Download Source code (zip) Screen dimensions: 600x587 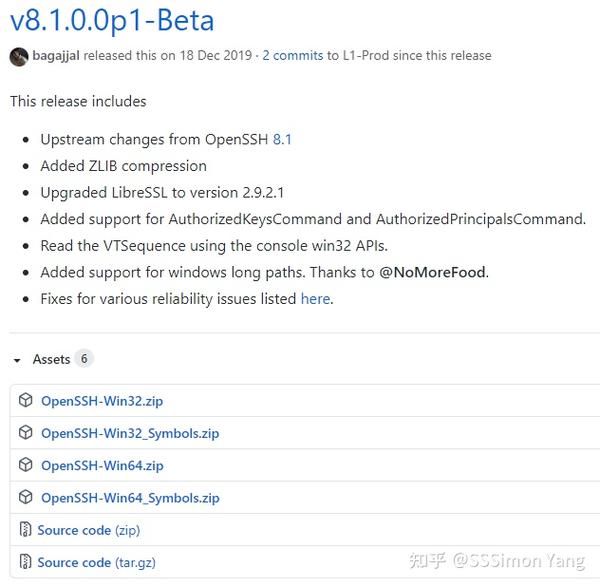click(89, 530)
